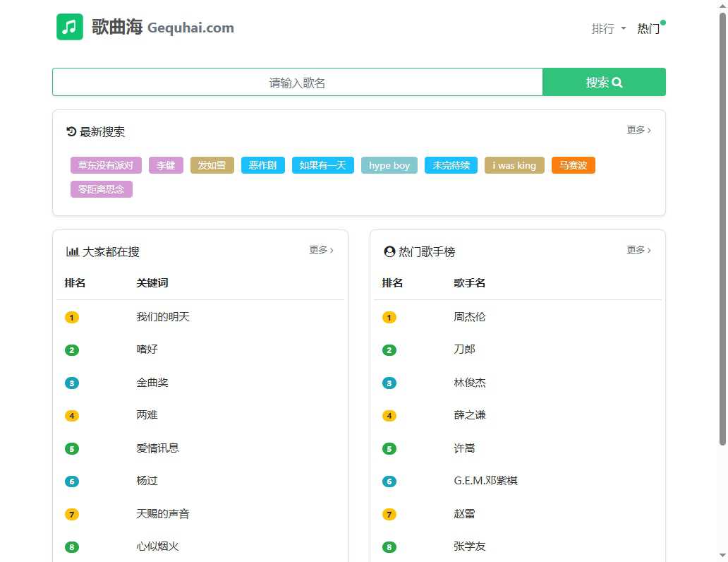Select 热门 in the top navigation

click(x=647, y=29)
